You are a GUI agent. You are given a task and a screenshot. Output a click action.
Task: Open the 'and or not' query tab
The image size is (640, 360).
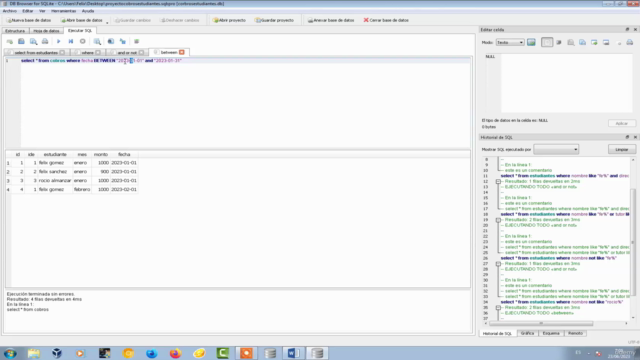127,53
